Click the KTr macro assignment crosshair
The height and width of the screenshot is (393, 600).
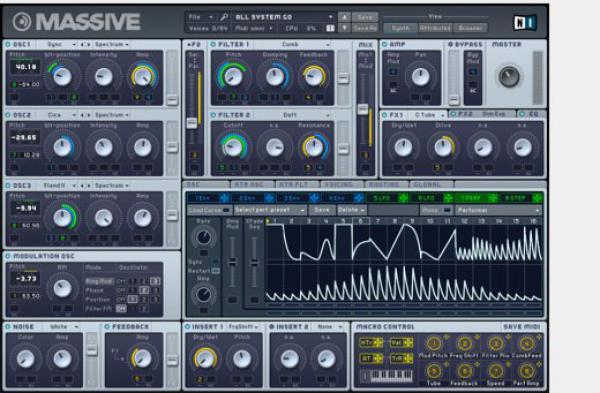pyautogui.click(x=378, y=342)
